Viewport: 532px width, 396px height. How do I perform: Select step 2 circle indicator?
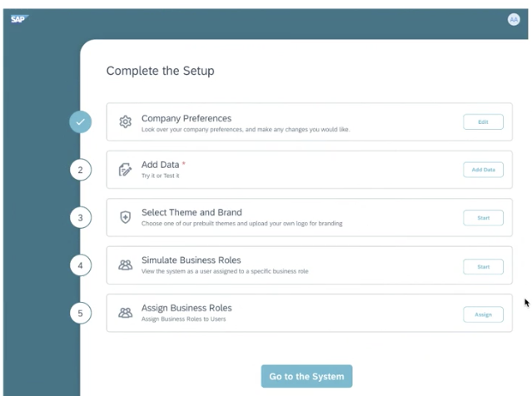[x=81, y=170]
